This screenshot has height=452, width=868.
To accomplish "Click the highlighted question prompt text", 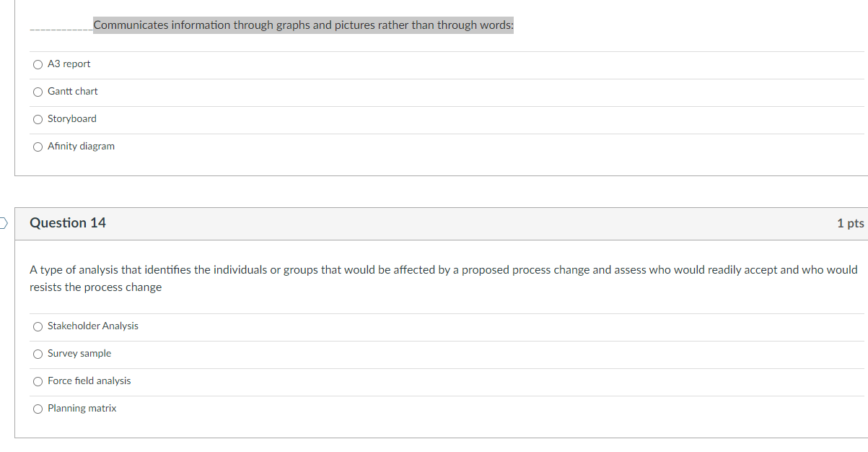I will (x=303, y=25).
